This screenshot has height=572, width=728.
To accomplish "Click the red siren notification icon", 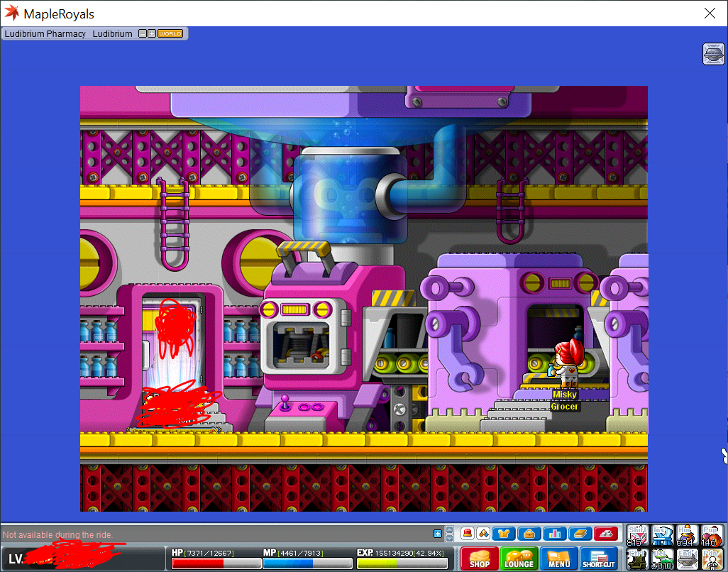I will (x=468, y=534).
